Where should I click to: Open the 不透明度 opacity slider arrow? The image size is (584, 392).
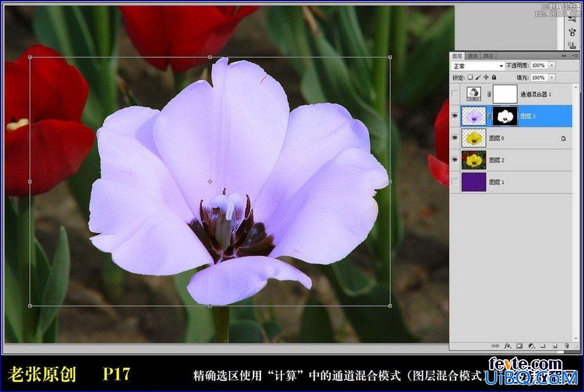click(x=552, y=65)
